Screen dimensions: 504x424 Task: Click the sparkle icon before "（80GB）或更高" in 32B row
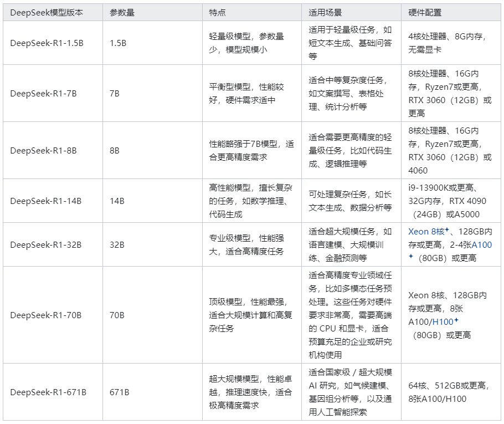pos(411,257)
